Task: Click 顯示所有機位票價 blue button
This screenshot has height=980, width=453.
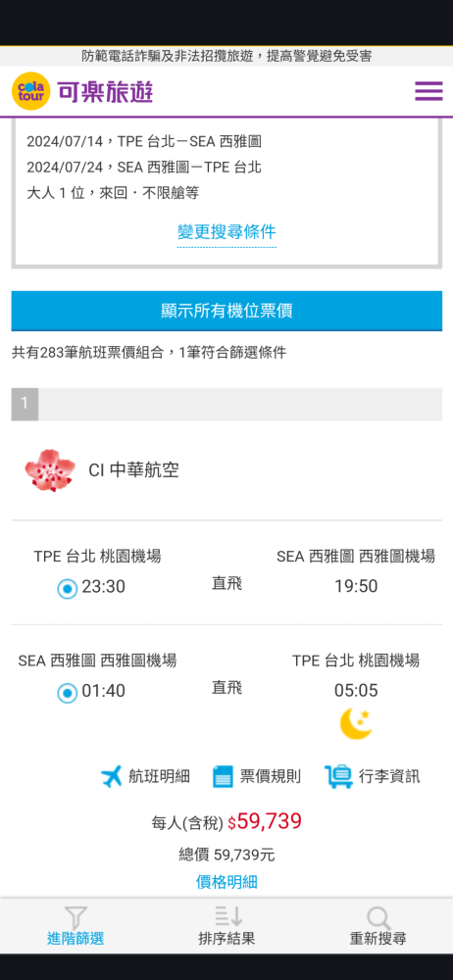Action: [226, 311]
